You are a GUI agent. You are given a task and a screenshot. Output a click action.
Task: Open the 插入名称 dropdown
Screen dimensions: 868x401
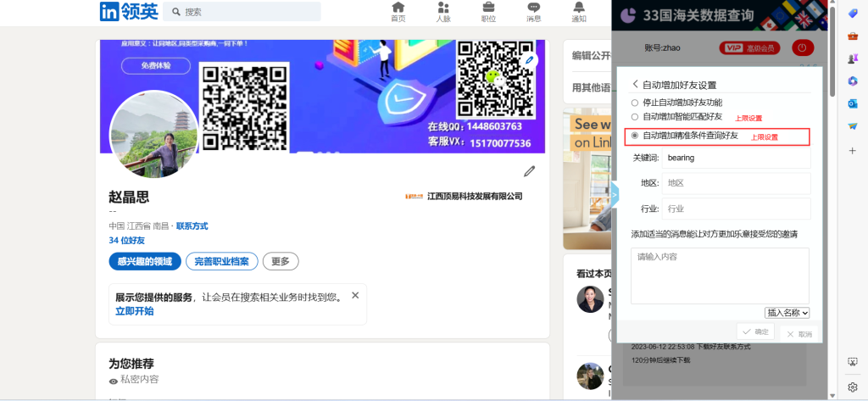click(787, 313)
